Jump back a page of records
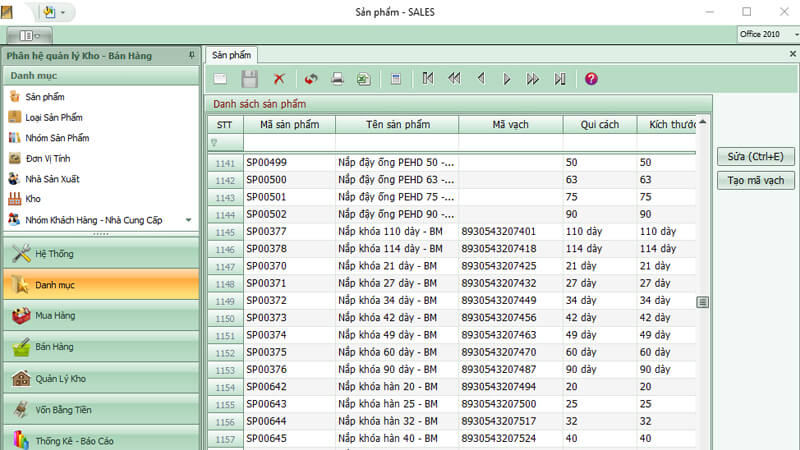Screen dimensions: 800x450 tap(454, 79)
